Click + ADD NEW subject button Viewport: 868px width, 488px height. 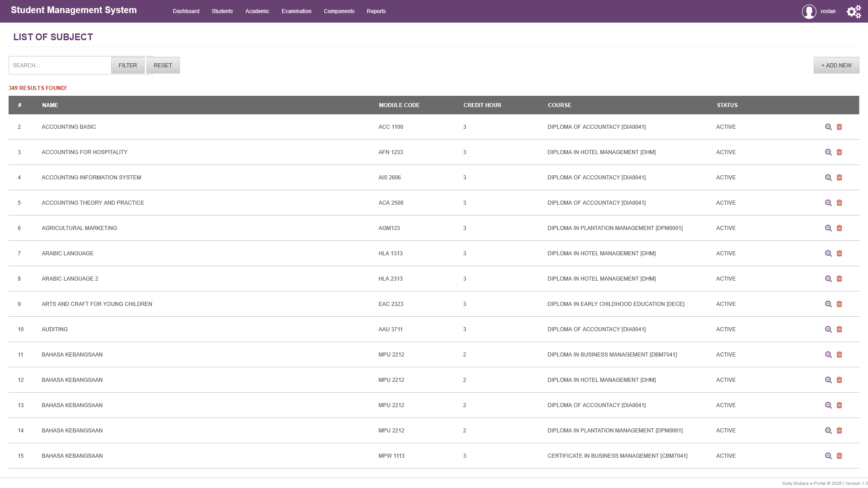[836, 66]
